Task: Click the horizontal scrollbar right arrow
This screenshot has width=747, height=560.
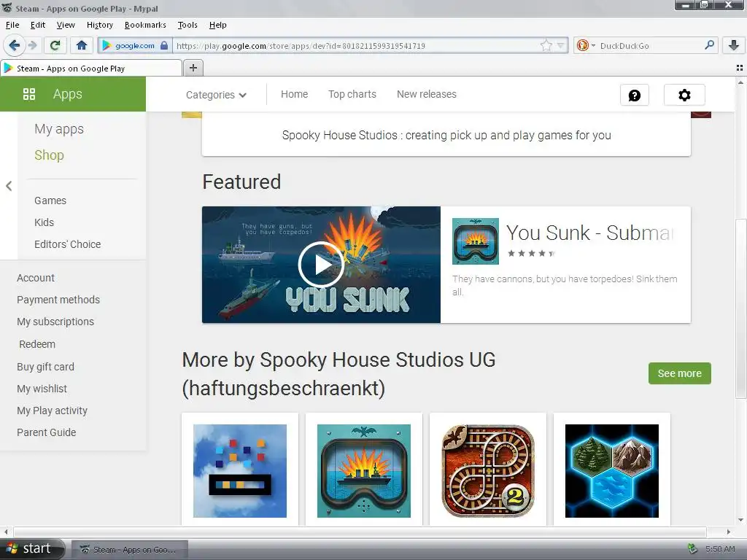Action: [728, 532]
